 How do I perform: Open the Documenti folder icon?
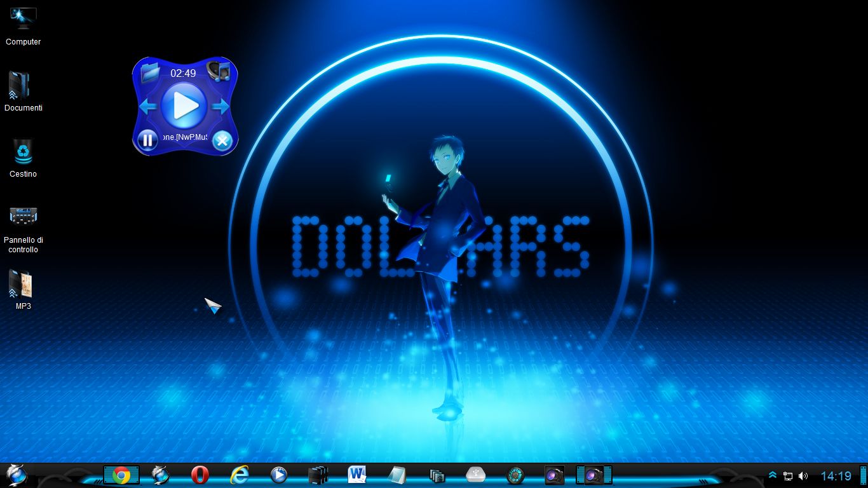point(23,91)
